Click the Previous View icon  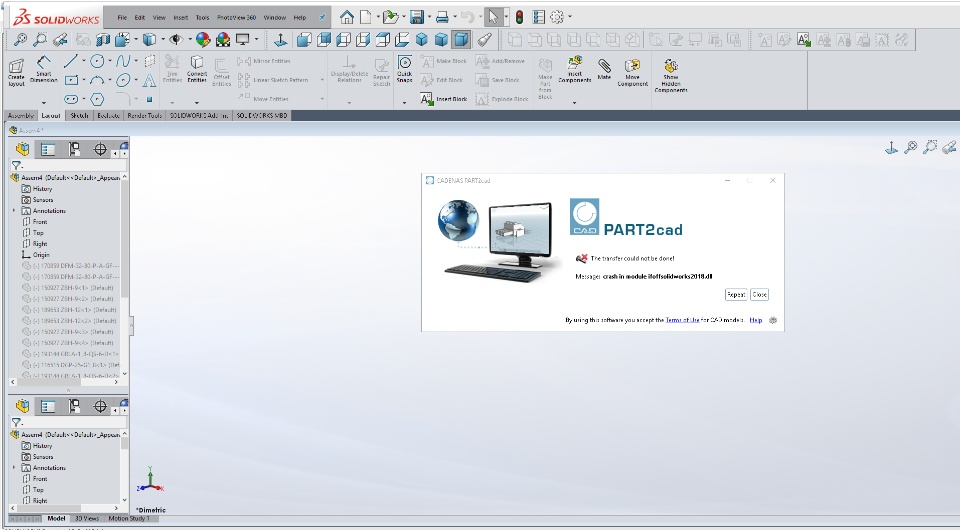coord(60,40)
